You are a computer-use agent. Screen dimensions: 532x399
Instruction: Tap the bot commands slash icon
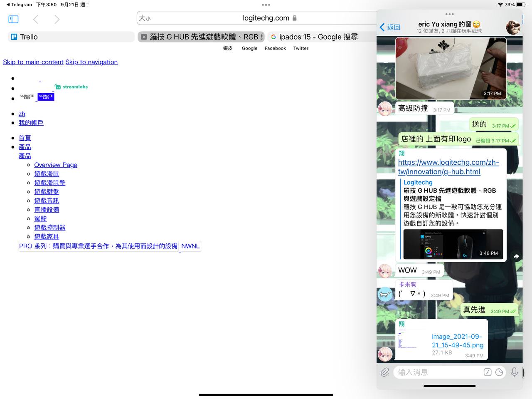tap(488, 372)
